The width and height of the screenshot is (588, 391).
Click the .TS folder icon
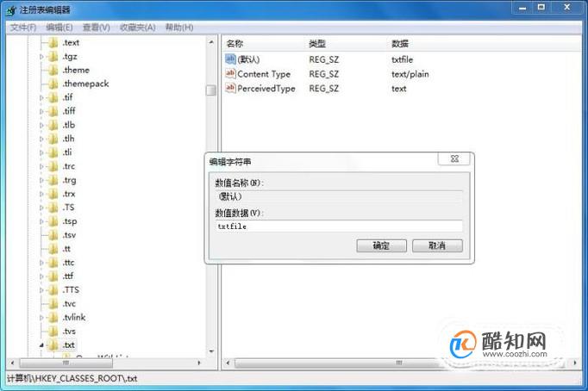click(53, 208)
